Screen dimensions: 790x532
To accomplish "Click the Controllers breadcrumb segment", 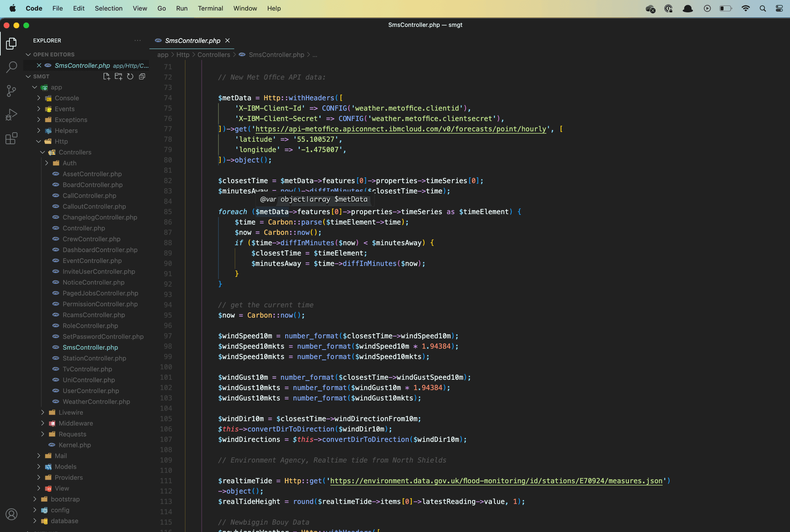I will coord(214,55).
